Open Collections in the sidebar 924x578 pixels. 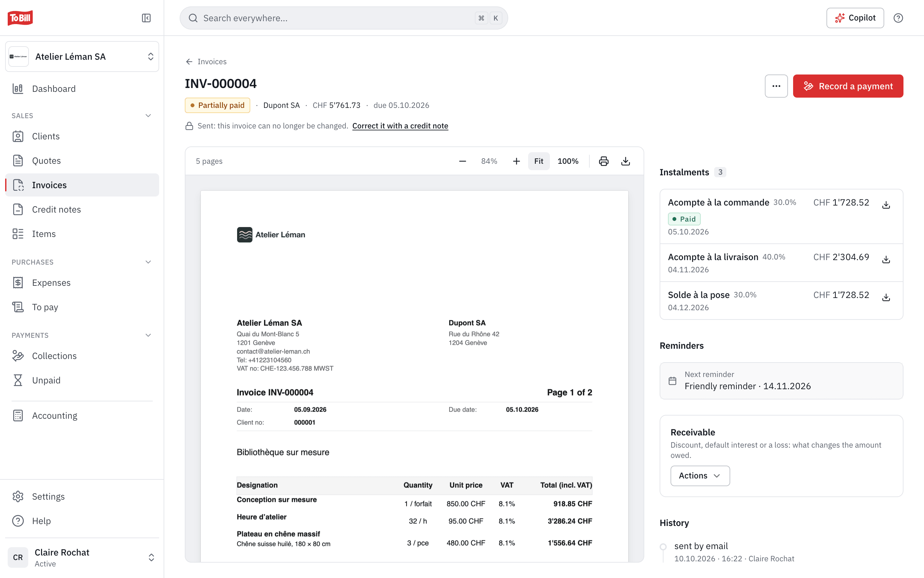82,356
